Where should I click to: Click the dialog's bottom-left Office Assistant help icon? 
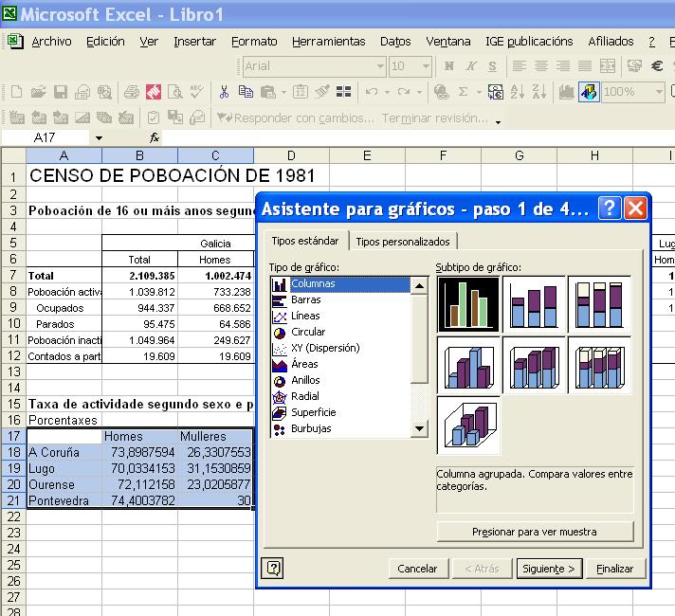272,568
